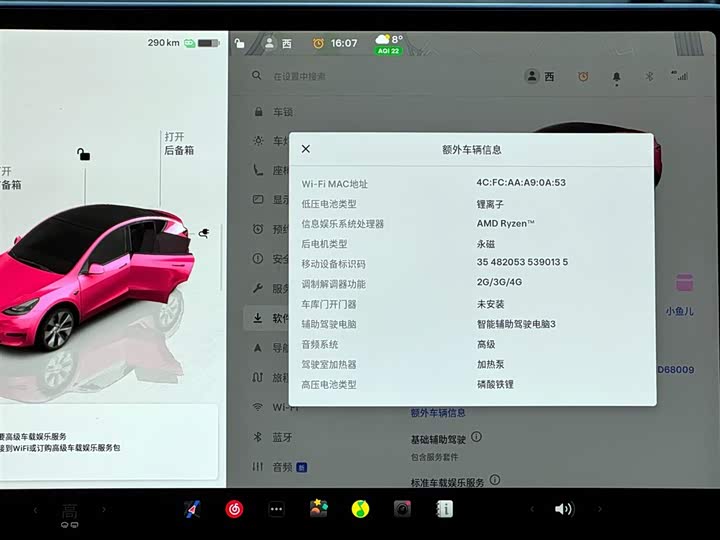Tap the lock icon in top status bar
The height and width of the screenshot is (540, 720).
[x=239, y=44]
